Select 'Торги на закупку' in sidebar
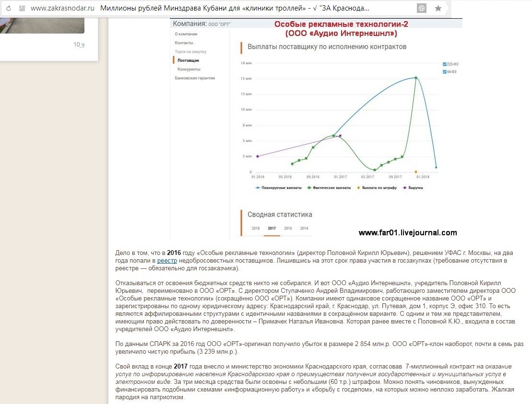Screen dimensions: 532x404 point(190,51)
